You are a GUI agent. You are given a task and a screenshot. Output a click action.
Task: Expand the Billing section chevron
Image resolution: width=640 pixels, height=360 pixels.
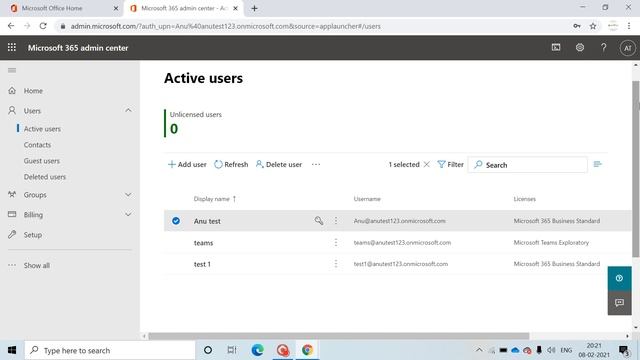[128, 214]
